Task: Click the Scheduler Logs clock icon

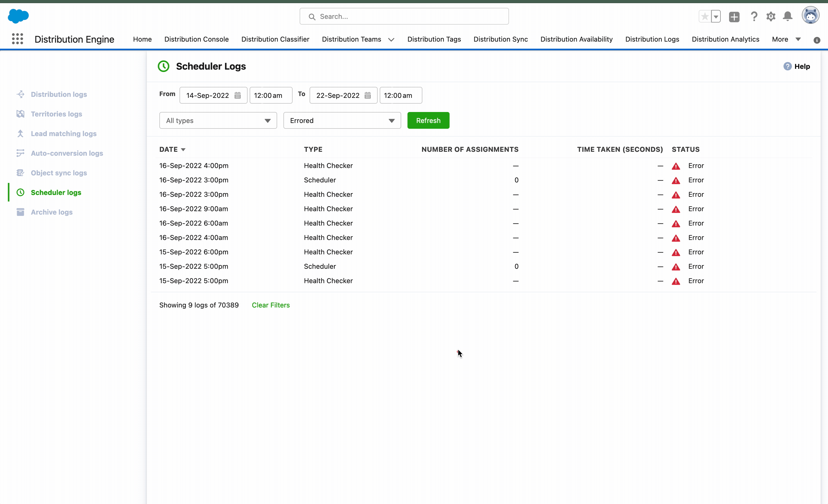Action: [x=164, y=66]
